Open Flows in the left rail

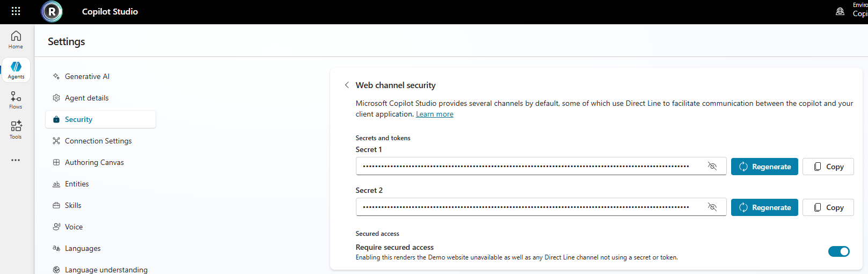click(16, 100)
